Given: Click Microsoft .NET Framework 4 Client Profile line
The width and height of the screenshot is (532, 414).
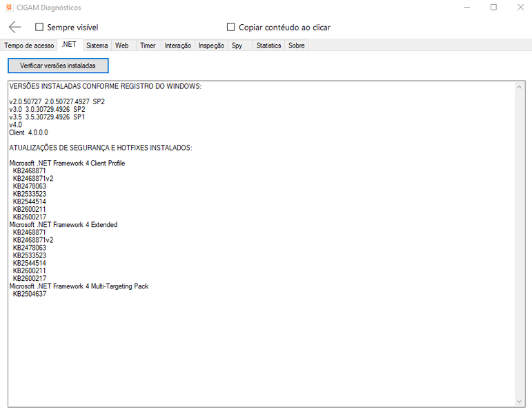Looking at the screenshot, I should (67, 164).
